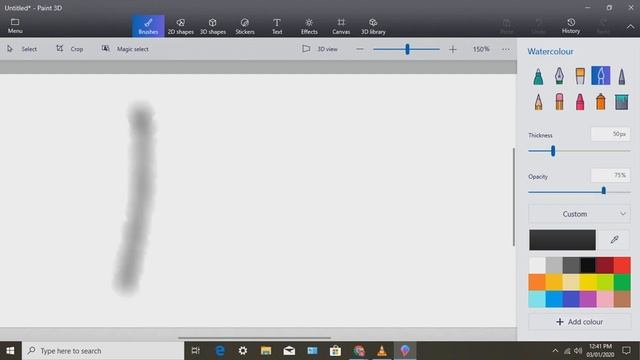Choose the light grey colour swatch
The width and height of the screenshot is (640, 360).
tap(554, 265)
